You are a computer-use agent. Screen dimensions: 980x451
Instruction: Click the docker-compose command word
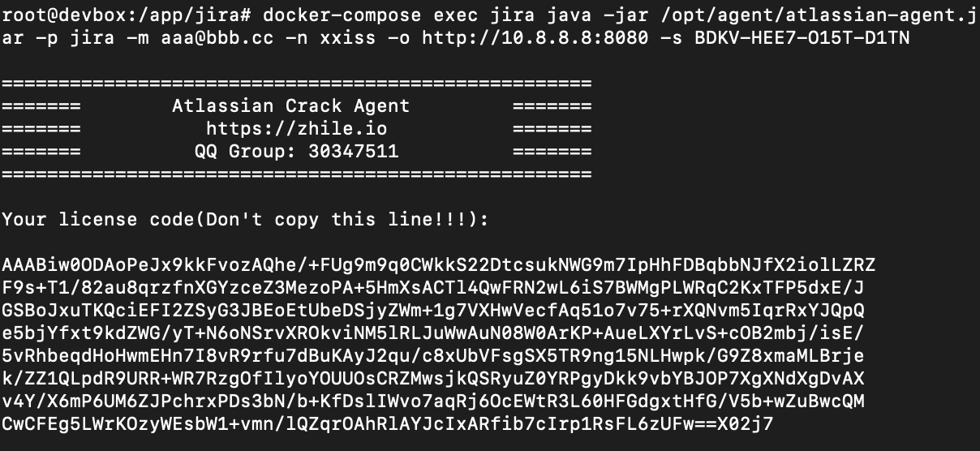[340, 15]
